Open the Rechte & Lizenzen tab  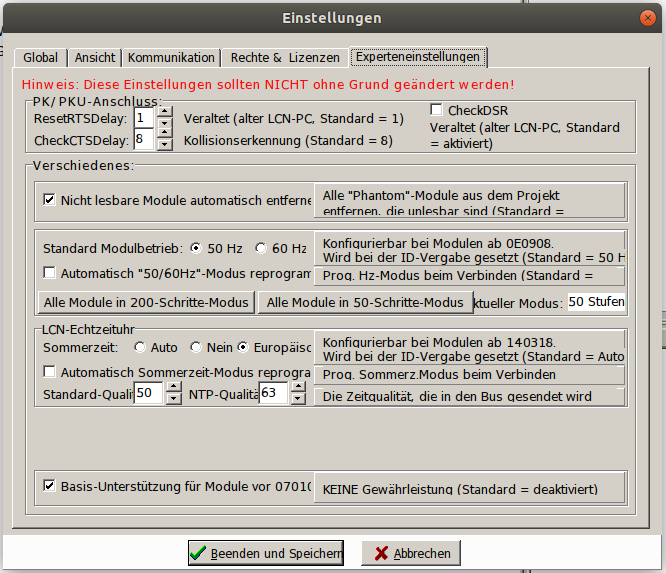(x=285, y=58)
